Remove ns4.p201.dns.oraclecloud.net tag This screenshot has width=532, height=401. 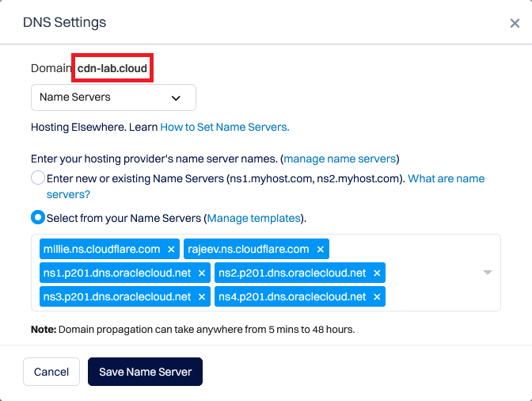coord(377,296)
